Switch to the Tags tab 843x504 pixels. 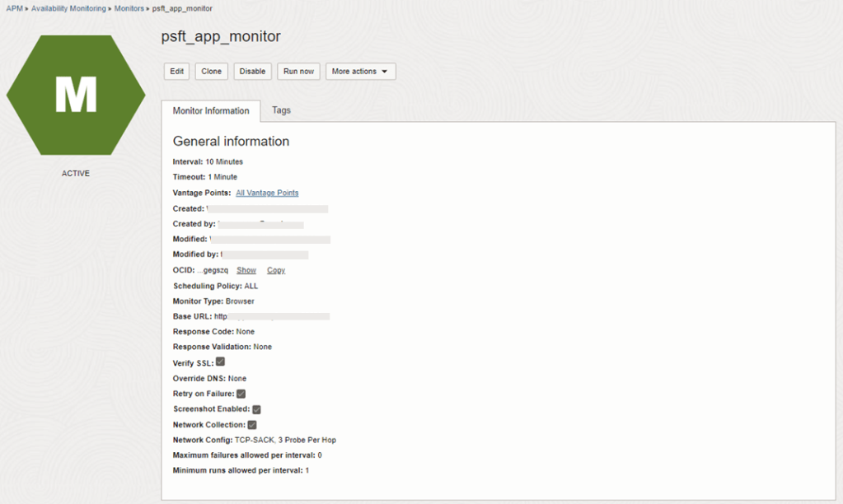click(281, 110)
